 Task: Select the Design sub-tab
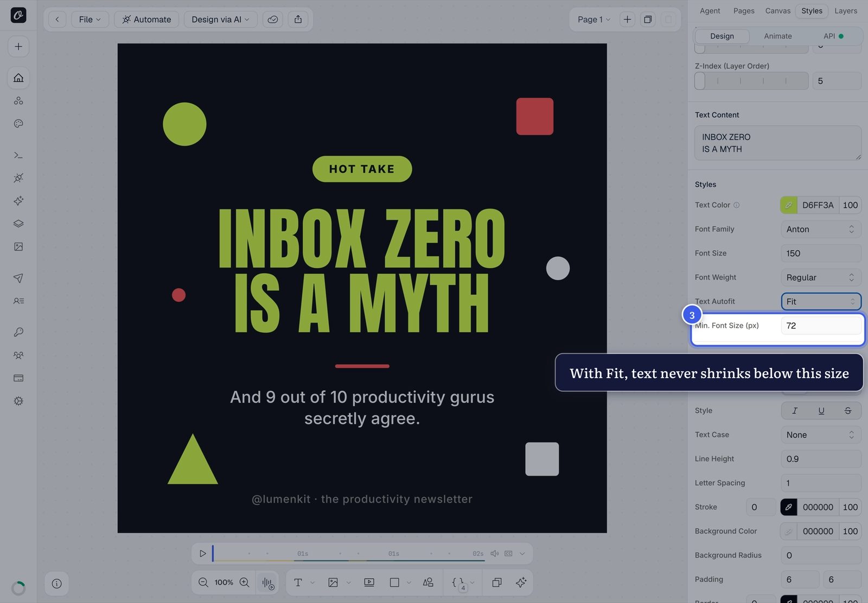tap(722, 36)
